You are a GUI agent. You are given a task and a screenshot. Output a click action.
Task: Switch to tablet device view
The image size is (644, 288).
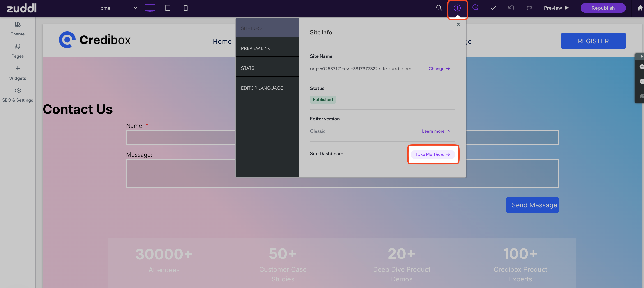[168, 8]
